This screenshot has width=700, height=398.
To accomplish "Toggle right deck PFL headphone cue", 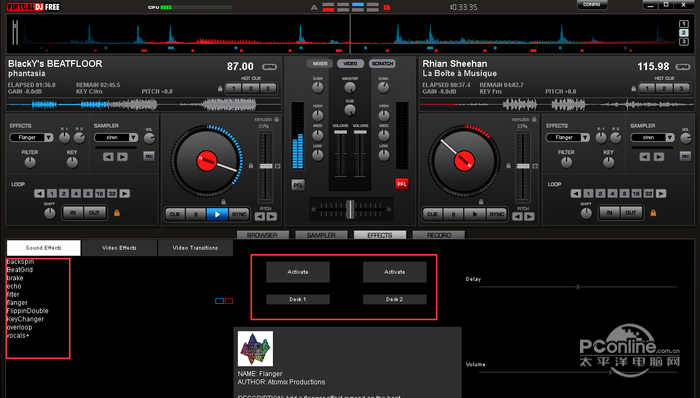I will coord(402,184).
